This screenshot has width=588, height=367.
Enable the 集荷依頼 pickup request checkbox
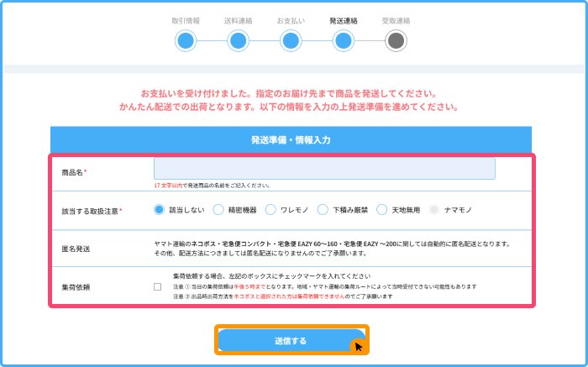[158, 286]
